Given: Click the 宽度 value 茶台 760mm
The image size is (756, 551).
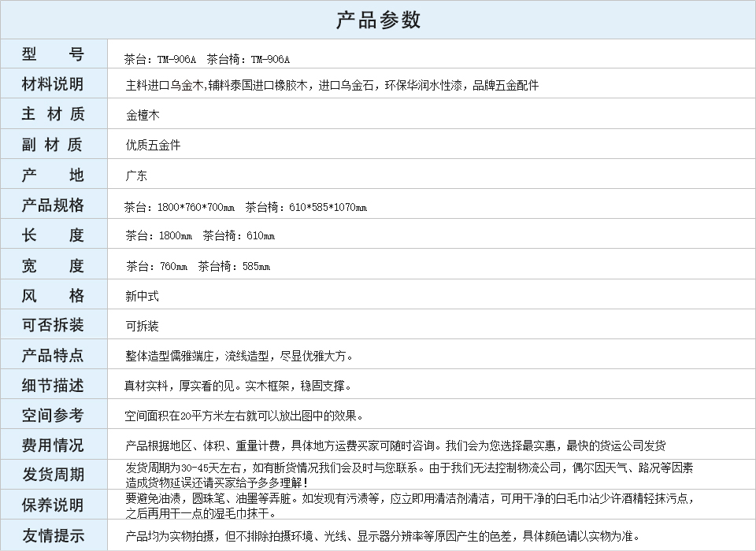Looking at the screenshot, I should click(x=157, y=266).
